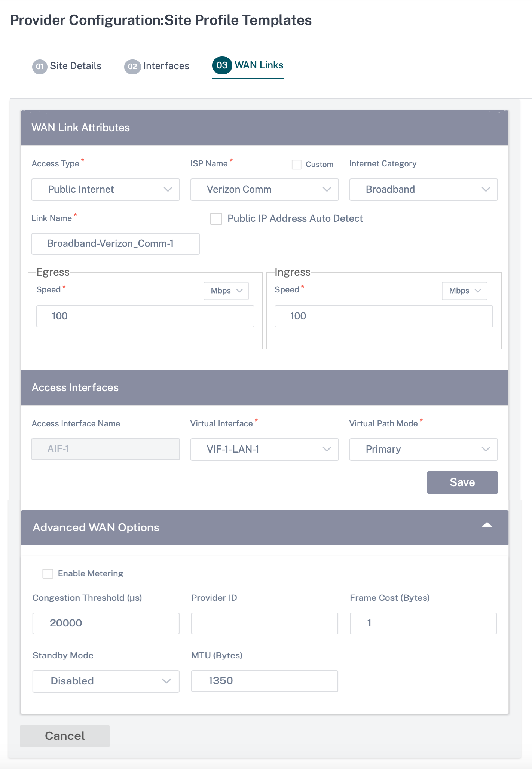The image size is (532, 769).
Task: Enable the Custom ISP checkbox
Action: pyautogui.click(x=297, y=165)
